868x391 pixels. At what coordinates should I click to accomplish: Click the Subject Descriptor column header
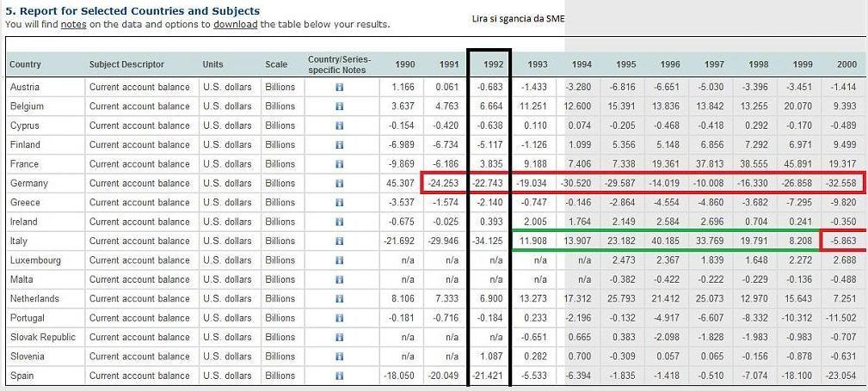[126, 64]
